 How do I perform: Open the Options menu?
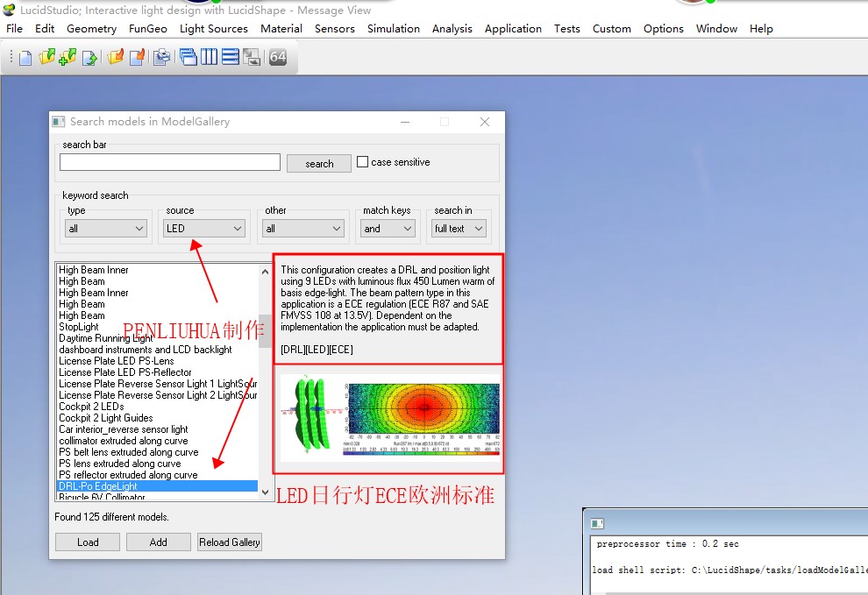click(663, 29)
